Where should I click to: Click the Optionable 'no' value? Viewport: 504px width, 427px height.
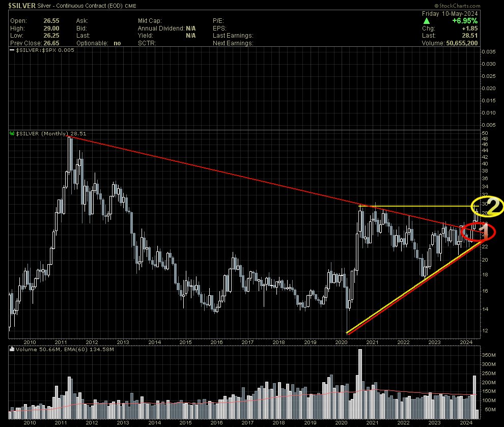point(117,43)
